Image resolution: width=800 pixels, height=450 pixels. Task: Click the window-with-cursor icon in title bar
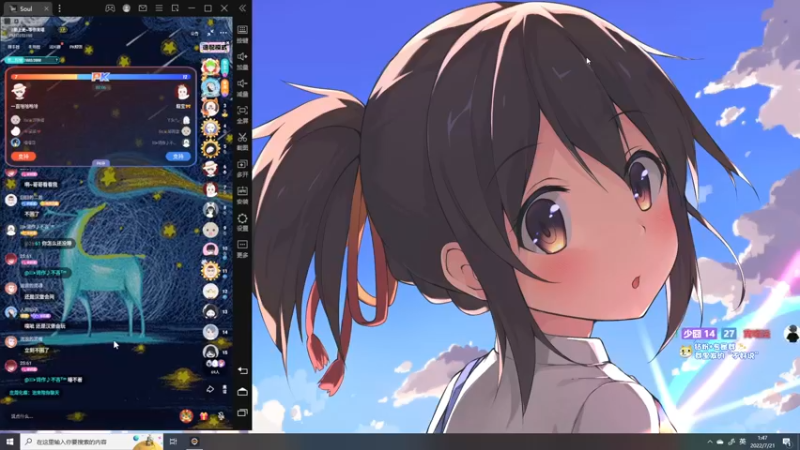(x=175, y=8)
